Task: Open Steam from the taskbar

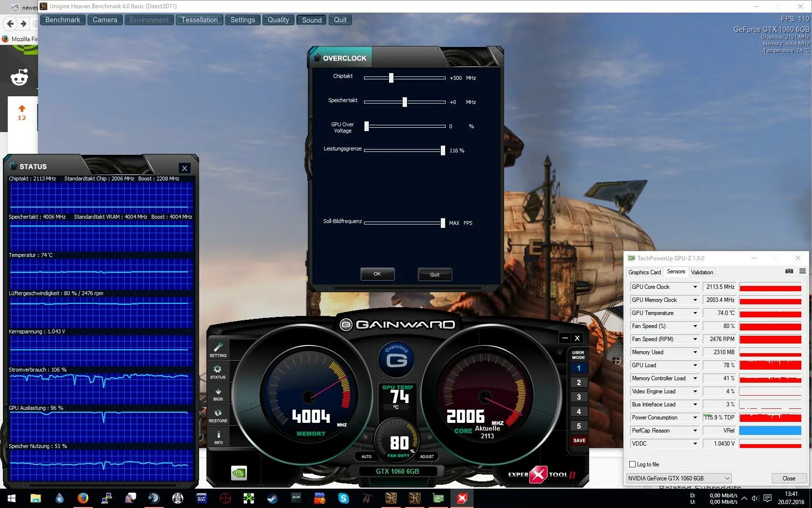Action: click(x=273, y=498)
